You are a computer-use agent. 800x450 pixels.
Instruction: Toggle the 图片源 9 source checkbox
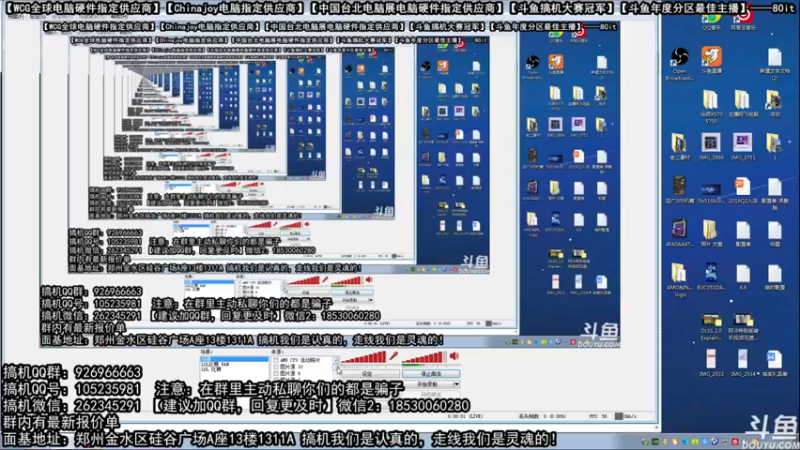click(x=276, y=373)
